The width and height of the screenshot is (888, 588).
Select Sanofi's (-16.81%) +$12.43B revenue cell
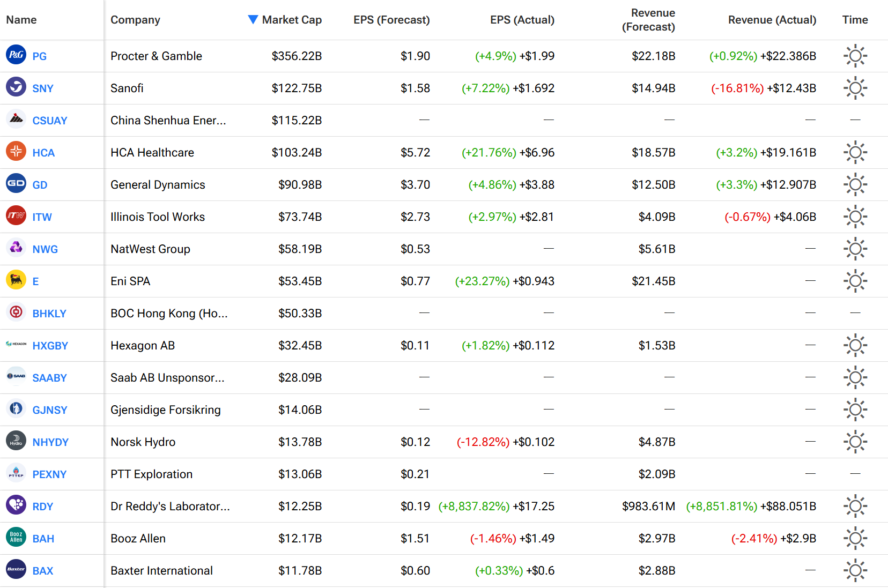tap(764, 88)
